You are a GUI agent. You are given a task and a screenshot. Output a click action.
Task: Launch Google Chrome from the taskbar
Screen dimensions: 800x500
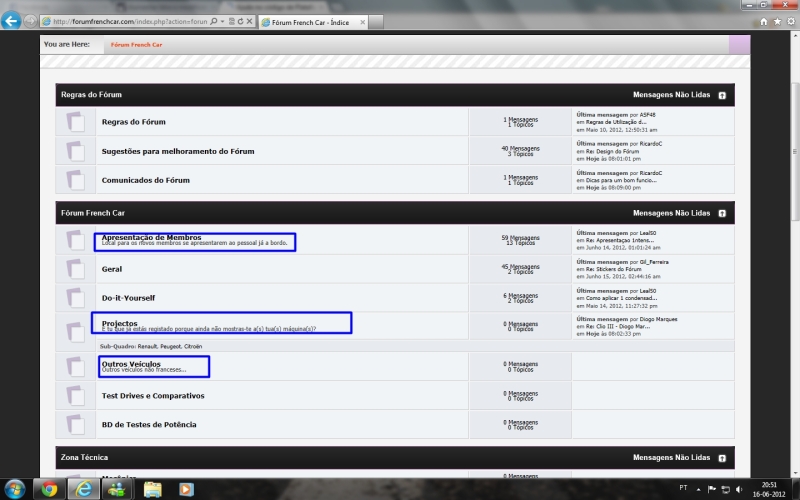[x=49, y=490]
